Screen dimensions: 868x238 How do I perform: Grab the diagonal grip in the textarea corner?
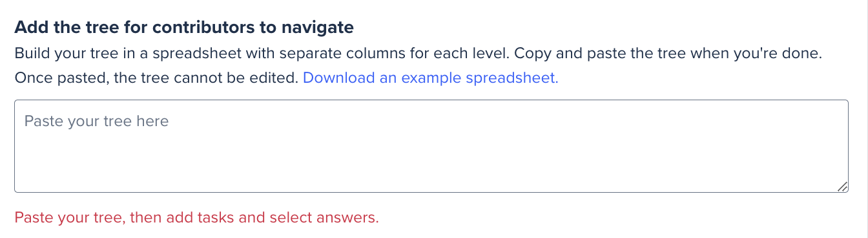tap(842, 186)
